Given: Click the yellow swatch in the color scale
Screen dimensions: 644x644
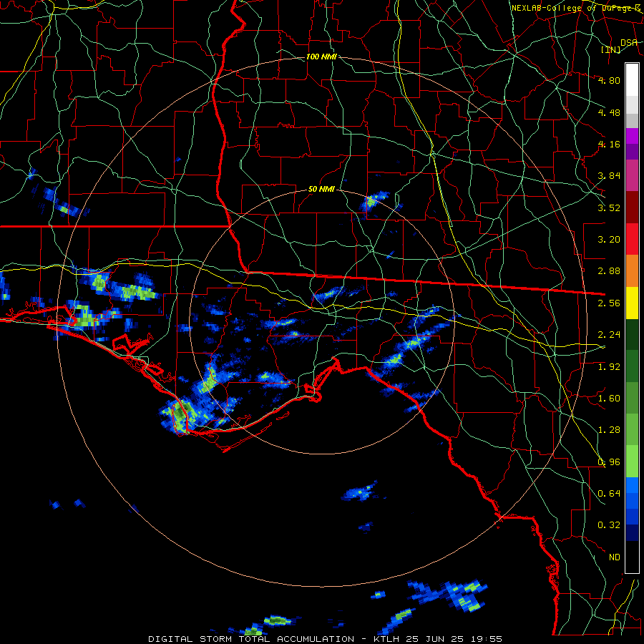Looking at the screenshot, I should (x=632, y=303).
